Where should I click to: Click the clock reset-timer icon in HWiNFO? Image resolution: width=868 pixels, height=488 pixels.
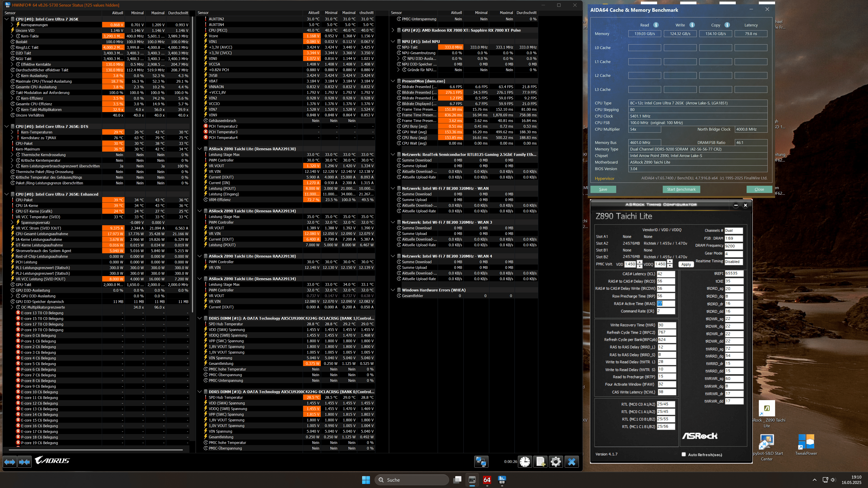click(525, 461)
